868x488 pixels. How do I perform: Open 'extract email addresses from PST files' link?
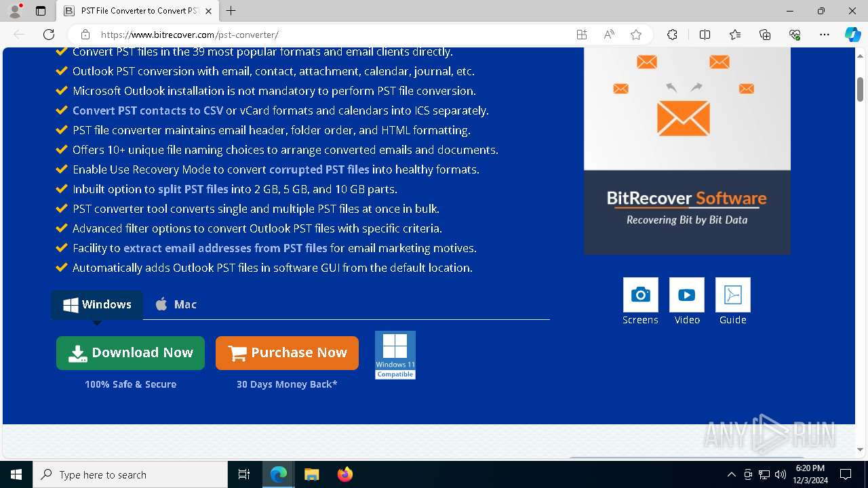click(x=225, y=248)
